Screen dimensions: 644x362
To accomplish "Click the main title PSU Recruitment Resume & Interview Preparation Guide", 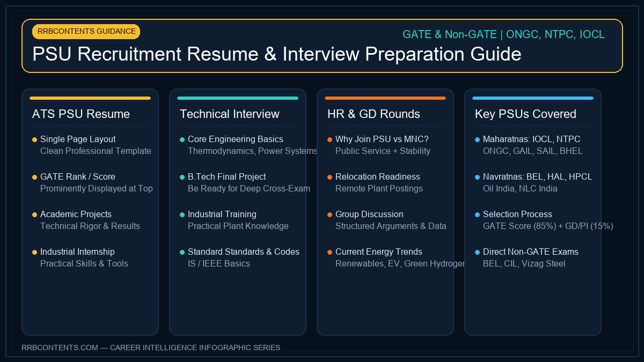I will tap(277, 54).
